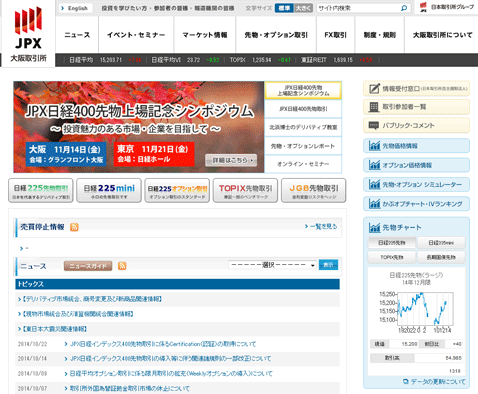Set text size to 大きく
Screen dimensions: 478x394
[x=303, y=8]
